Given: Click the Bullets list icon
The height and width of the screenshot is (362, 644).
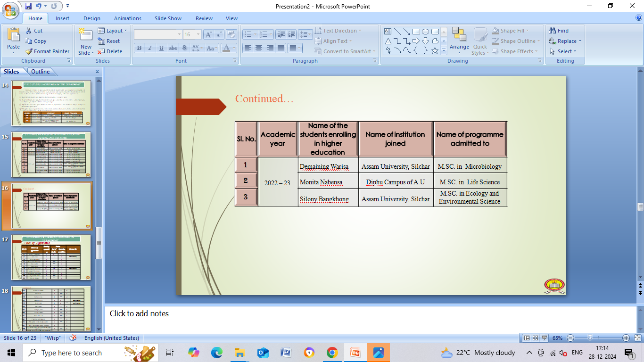Looking at the screenshot, I should tap(247, 34).
